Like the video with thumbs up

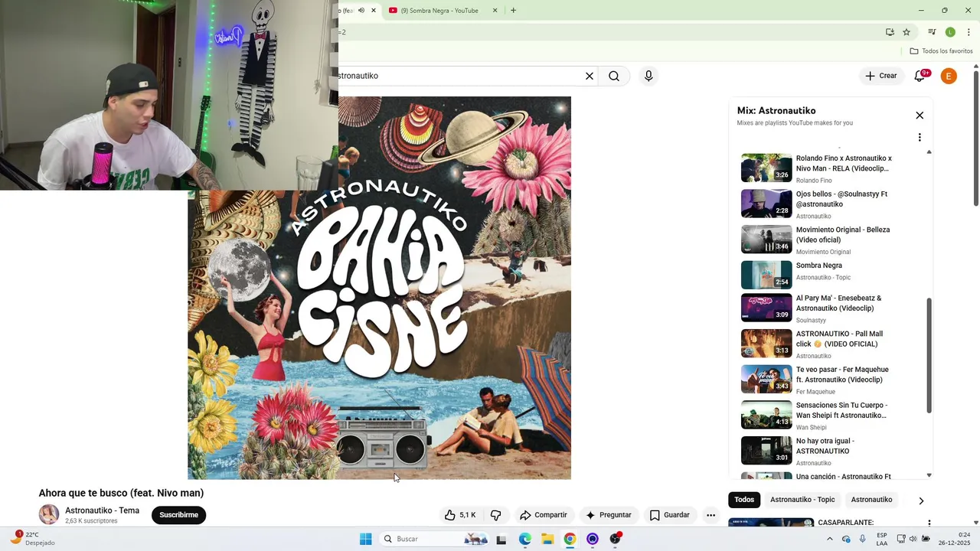click(461, 515)
